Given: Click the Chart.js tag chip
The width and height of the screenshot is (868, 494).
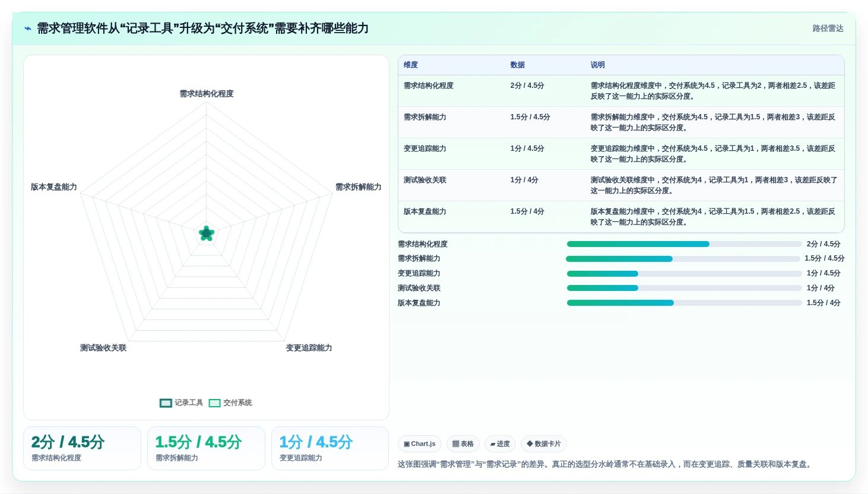Looking at the screenshot, I should tap(419, 444).
